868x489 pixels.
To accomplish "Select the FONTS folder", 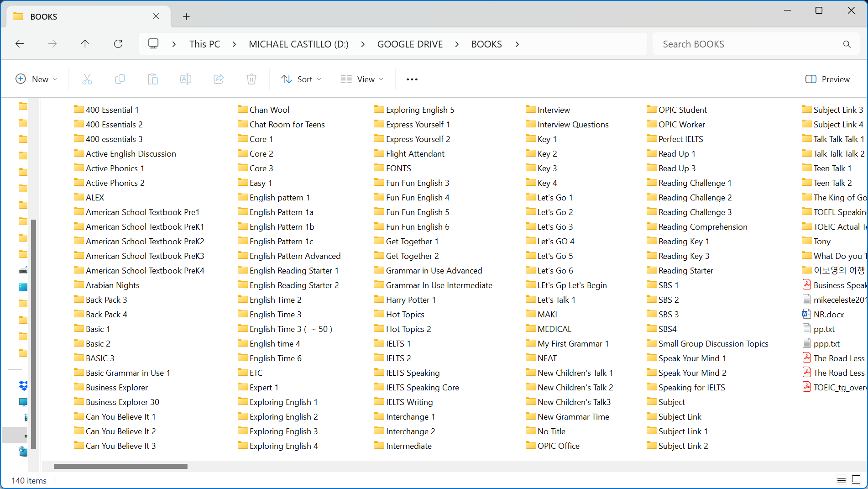I will pos(393,168).
